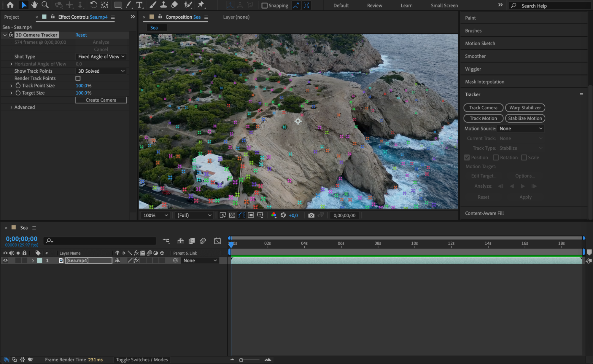The image size is (593, 364).
Task: Select the Type tool
Action: (139, 5)
